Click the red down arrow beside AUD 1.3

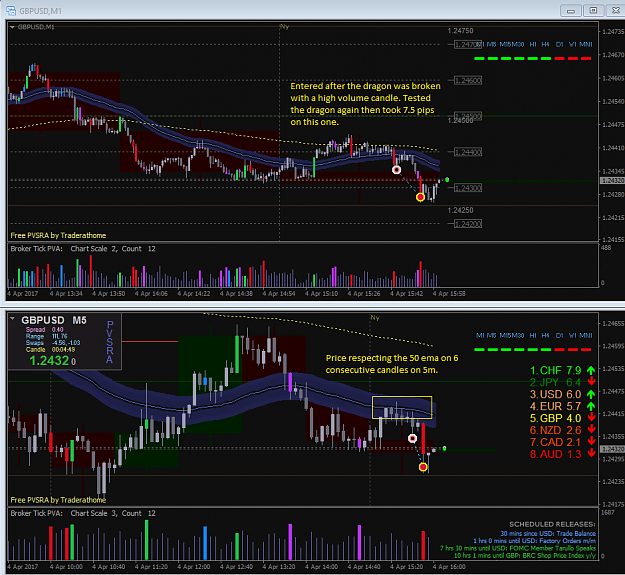click(x=591, y=453)
